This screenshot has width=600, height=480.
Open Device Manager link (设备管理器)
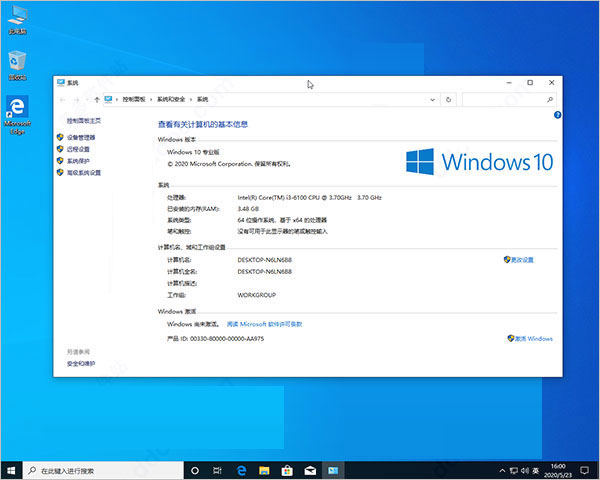pyautogui.click(x=81, y=137)
